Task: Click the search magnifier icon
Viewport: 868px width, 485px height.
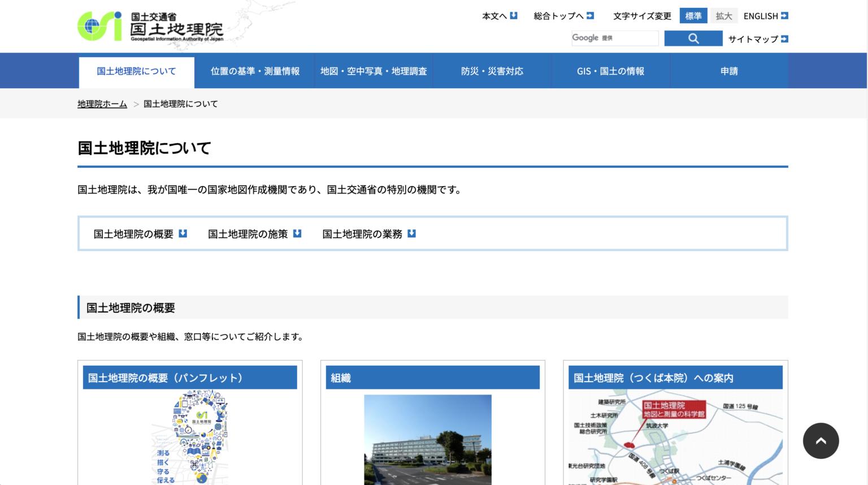Action: click(693, 38)
